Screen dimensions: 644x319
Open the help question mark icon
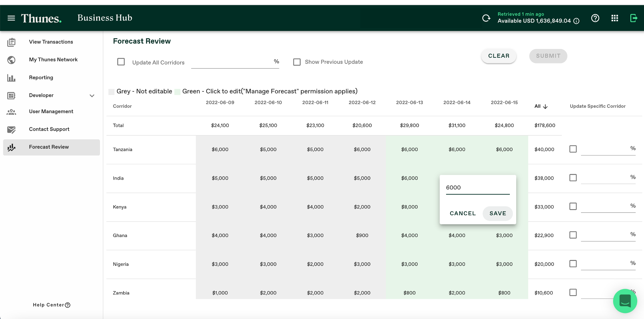[x=595, y=18]
